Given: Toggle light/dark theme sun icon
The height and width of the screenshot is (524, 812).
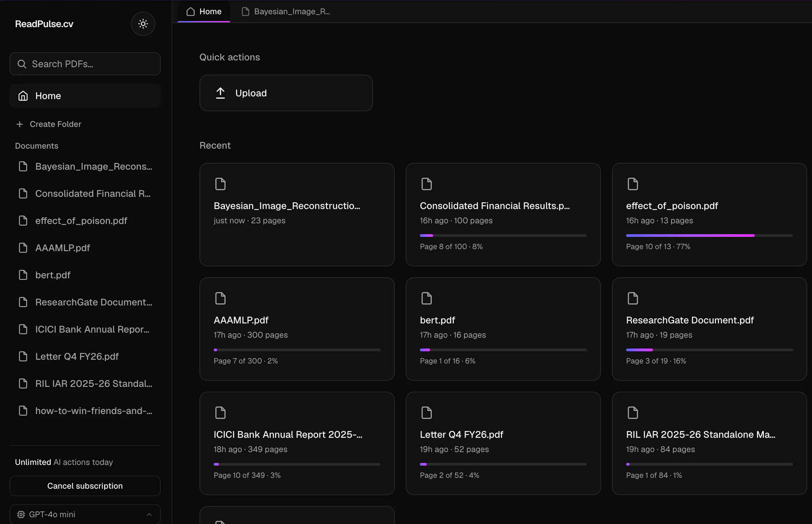Looking at the screenshot, I should pyautogui.click(x=143, y=23).
